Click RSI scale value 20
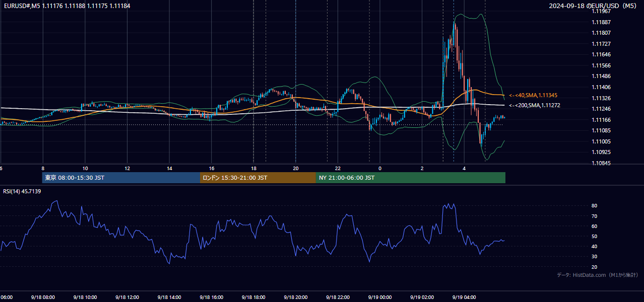 click(x=594, y=267)
